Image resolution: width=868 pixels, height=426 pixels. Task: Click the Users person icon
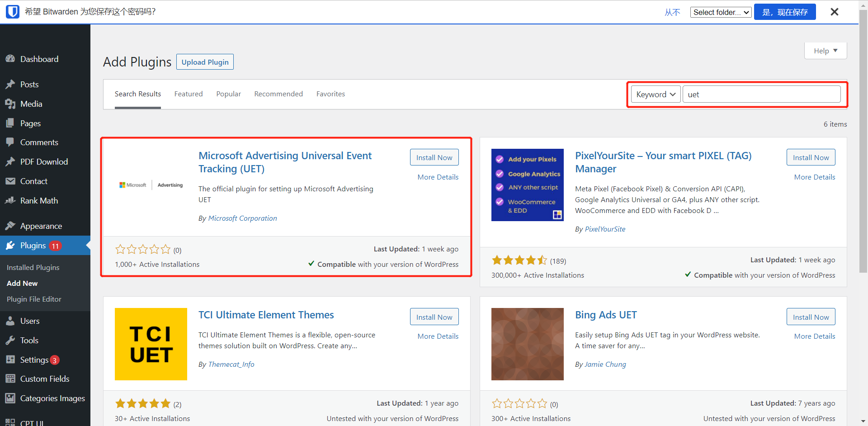[x=10, y=321]
